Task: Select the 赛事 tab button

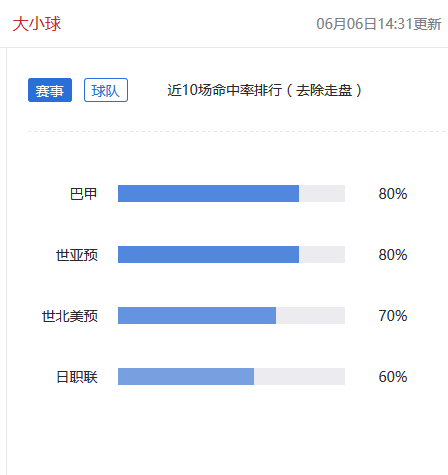Action: (x=50, y=90)
